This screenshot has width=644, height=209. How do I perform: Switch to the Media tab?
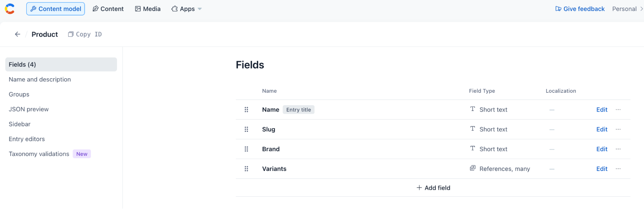click(148, 9)
